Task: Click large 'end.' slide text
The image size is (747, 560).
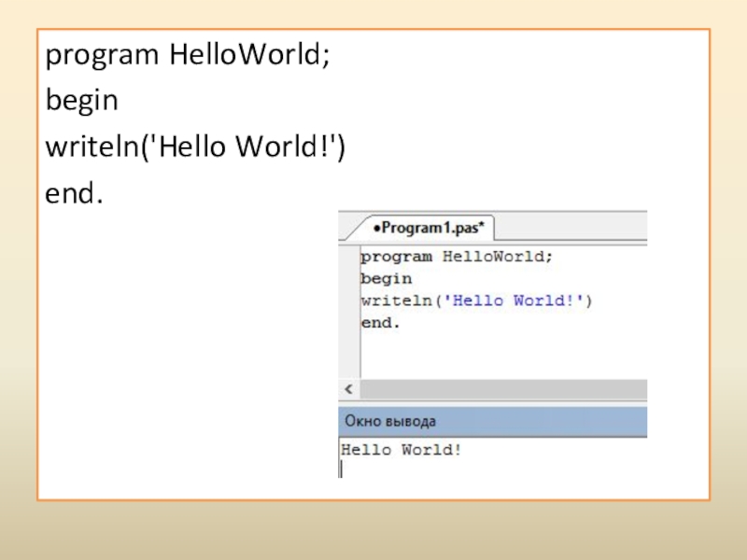Action: pos(74,193)
